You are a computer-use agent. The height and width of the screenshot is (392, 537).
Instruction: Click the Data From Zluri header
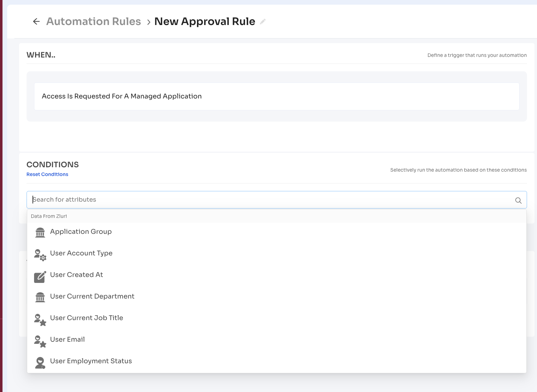click(49, 216)
